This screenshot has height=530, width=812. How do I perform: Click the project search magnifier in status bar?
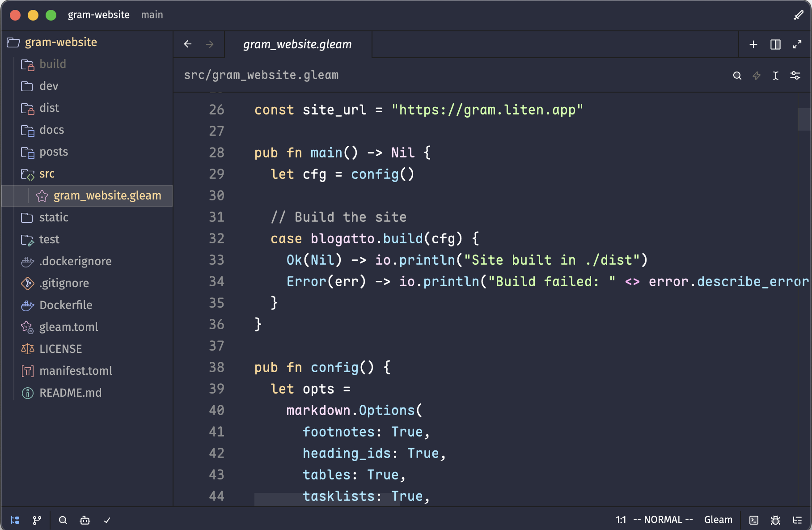click(x=63, y=520)
